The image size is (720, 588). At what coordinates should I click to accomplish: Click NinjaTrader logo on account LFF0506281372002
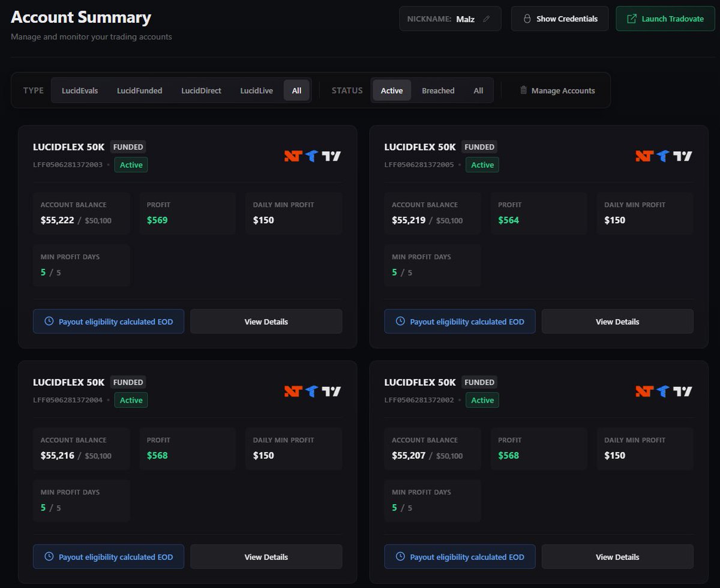(x=644, y=391)
